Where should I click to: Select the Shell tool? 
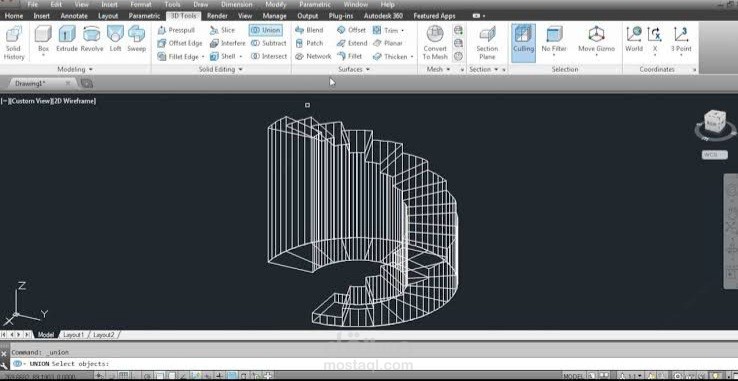coord(222,57)
